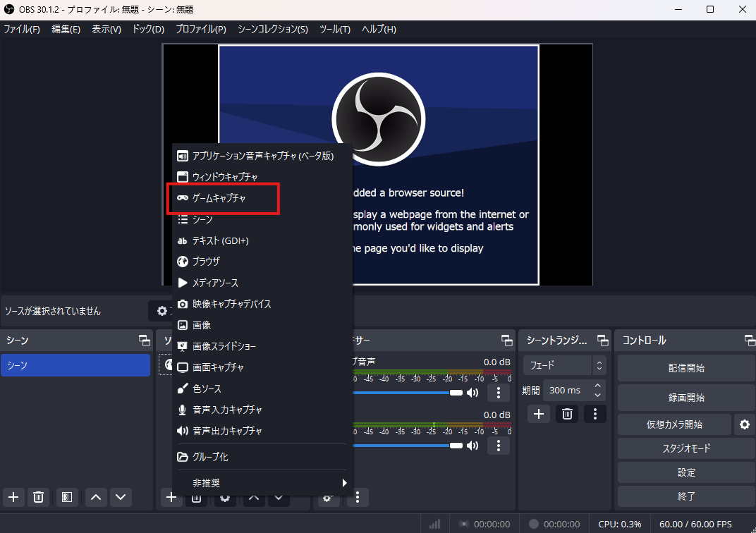
Task: Remove the transition using its trash icon
Action: click(x=566, y=414)
